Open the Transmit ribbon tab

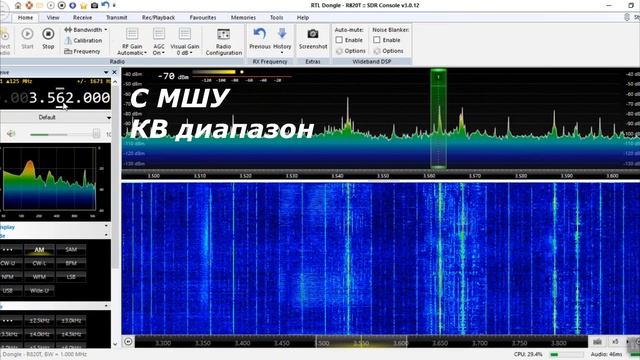(117, 18)
